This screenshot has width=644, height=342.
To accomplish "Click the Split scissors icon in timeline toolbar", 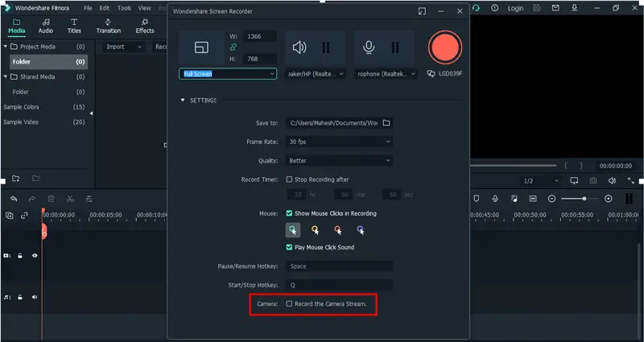I will coord(70,199).
